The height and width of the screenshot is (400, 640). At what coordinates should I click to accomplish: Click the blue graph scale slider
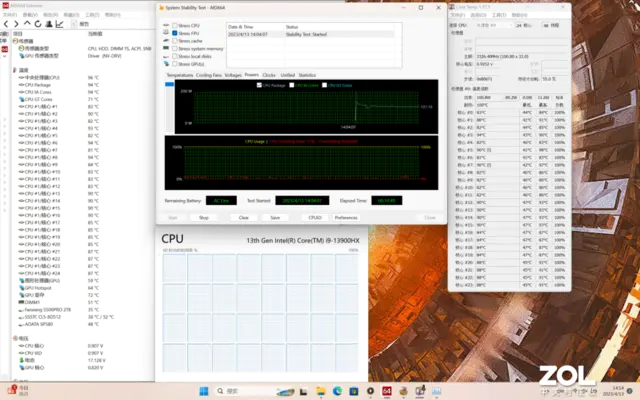(x=169, y=84)
